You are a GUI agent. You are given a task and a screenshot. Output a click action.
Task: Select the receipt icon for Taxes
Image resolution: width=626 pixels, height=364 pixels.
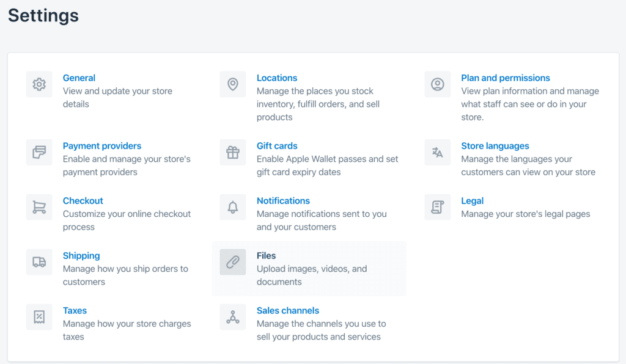click(x=39, y=317)
